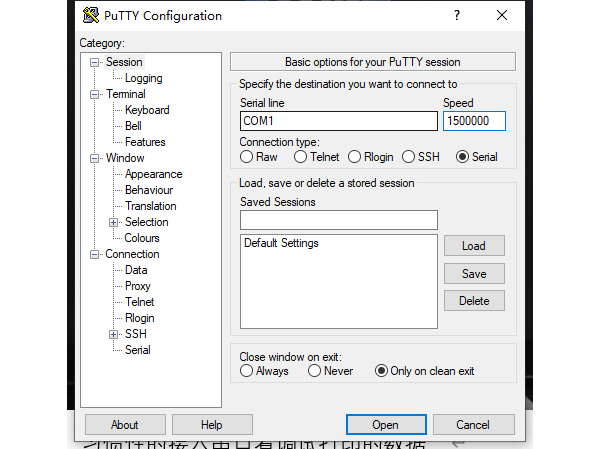
Task: Click the Speed input field
Action: point(474,121)
